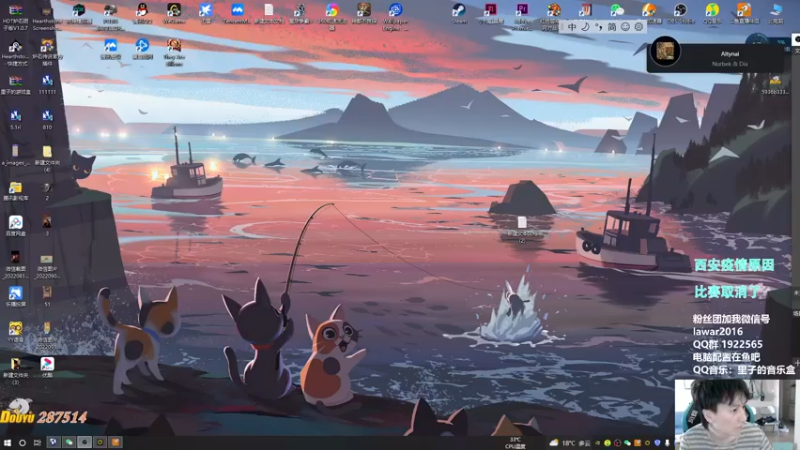Open the new text document on the water
The height and width of the screenshot is (450, 800).
point(522,222)
